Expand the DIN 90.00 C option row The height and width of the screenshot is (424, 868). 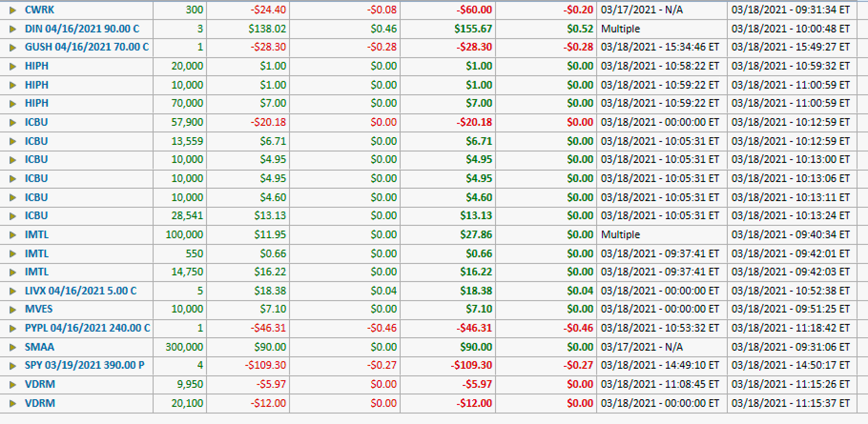coord(13,29)
